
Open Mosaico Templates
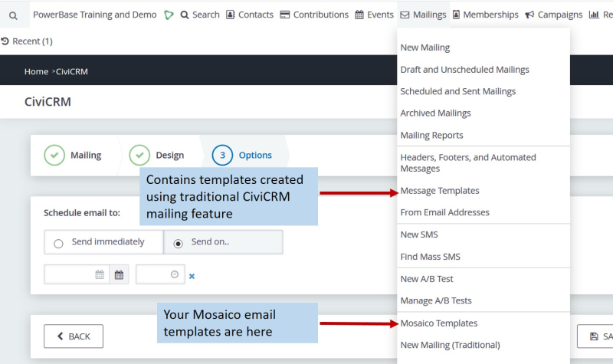[438, 323]
